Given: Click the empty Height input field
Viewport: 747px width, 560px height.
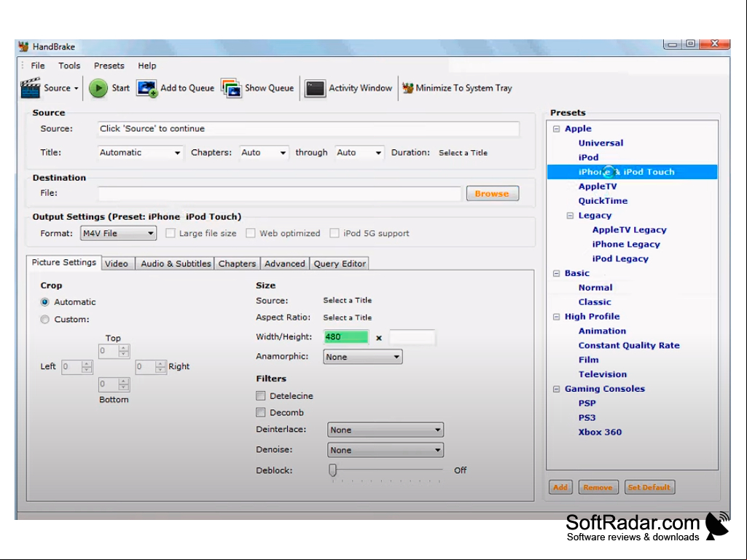Looking at the screenshot, I should tap(412, 336).
